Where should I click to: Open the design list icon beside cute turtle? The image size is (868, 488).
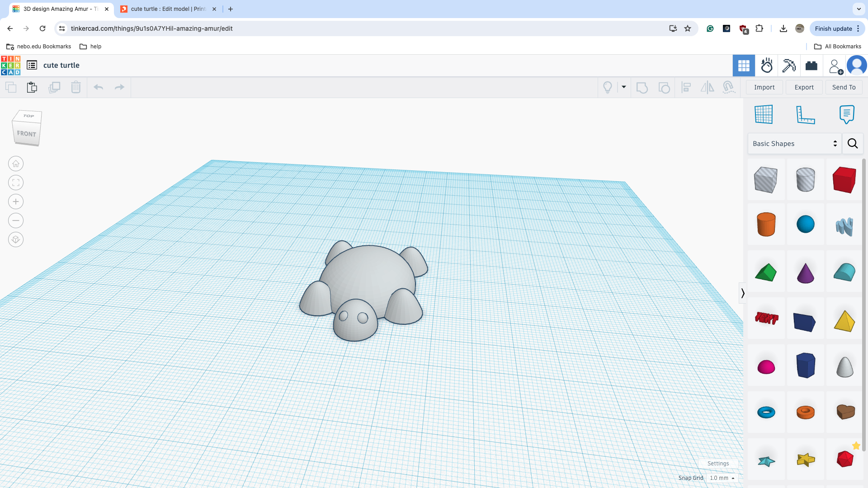click(32, 65)
